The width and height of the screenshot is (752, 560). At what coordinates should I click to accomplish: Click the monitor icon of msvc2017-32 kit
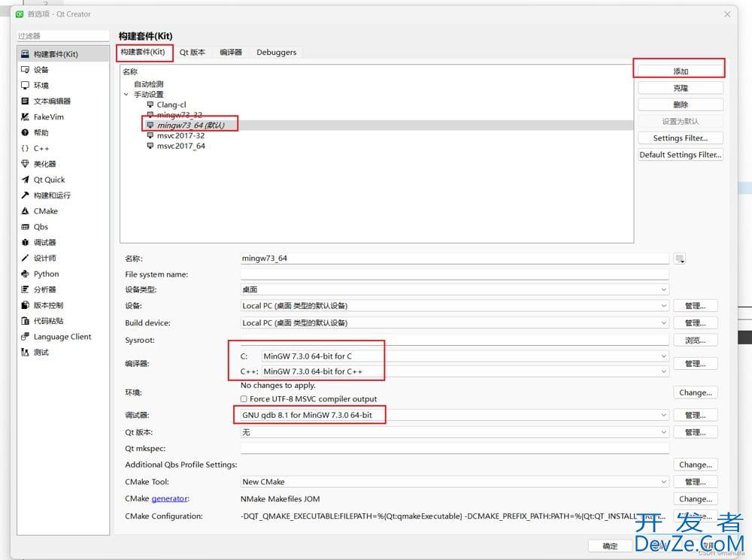pyautogui.click(x=150, y=136)
